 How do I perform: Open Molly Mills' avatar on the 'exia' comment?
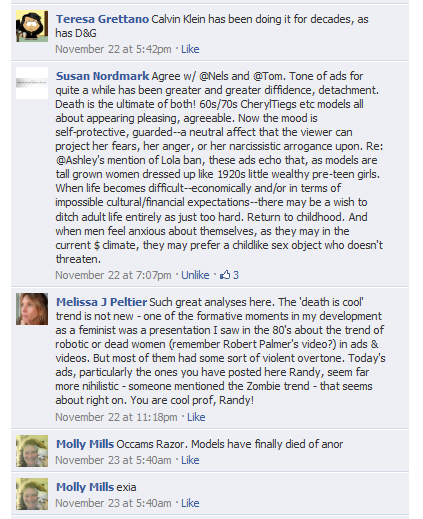pyautogui.click(x=32, y=494)
